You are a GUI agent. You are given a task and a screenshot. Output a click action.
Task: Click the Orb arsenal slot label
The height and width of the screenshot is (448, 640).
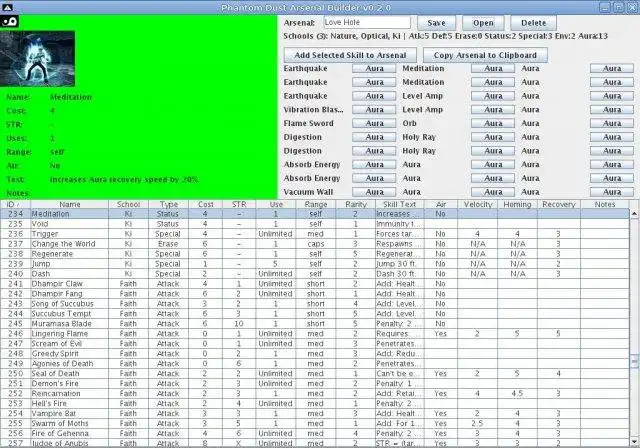[409, 123]
